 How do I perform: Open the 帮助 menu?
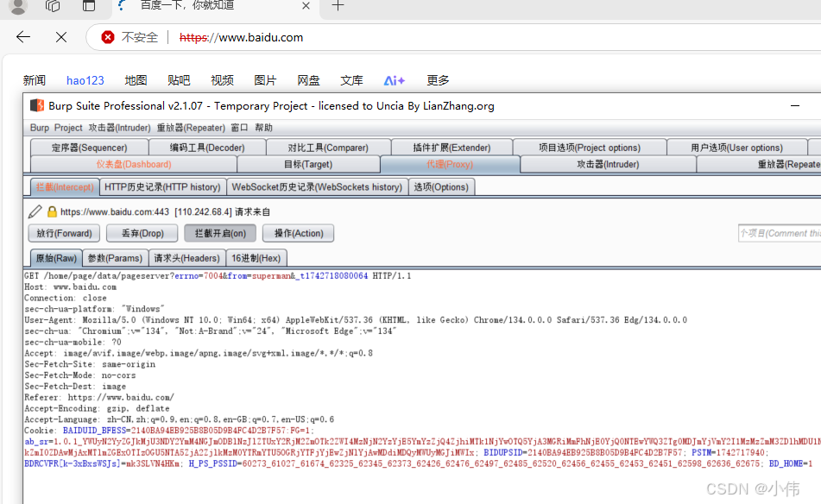coord(263,128)
